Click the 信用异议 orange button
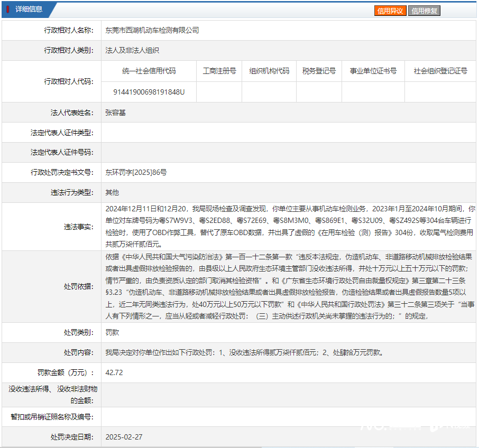The image size is (479, 448). 390,11
